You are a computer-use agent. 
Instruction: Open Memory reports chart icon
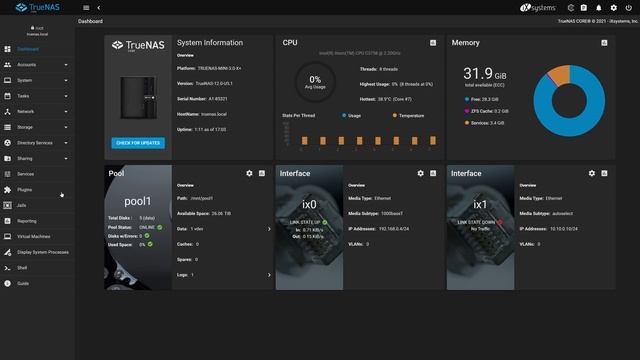604,43
